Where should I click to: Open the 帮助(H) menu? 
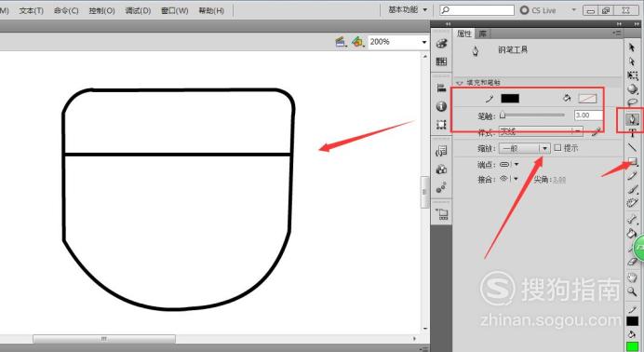tap(211, 10)
